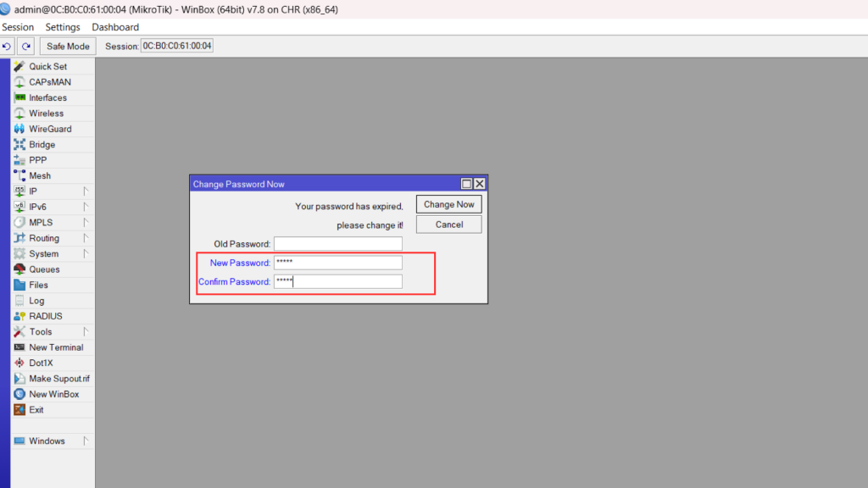Launch New Terminal via its icon
The image size is (868, 488).
19,347
